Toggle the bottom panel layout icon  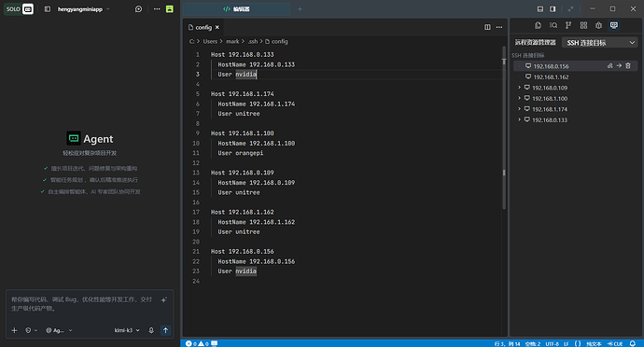pyautogui.click(x=540, y=9)
